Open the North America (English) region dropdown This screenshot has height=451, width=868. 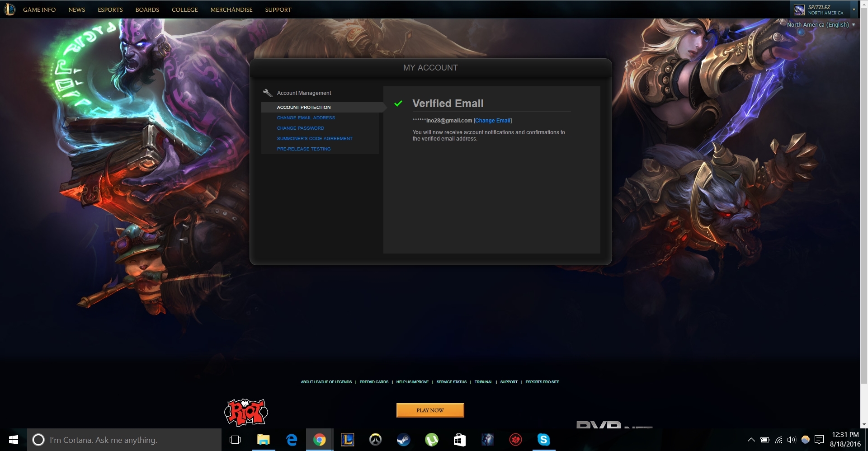pyautogui.click(x=821, y=25)
